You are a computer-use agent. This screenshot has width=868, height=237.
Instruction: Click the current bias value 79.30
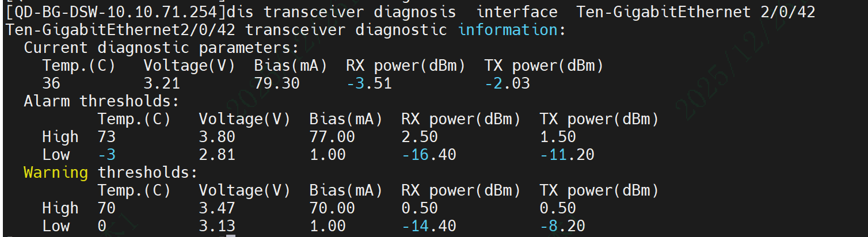tap(277, 83)
